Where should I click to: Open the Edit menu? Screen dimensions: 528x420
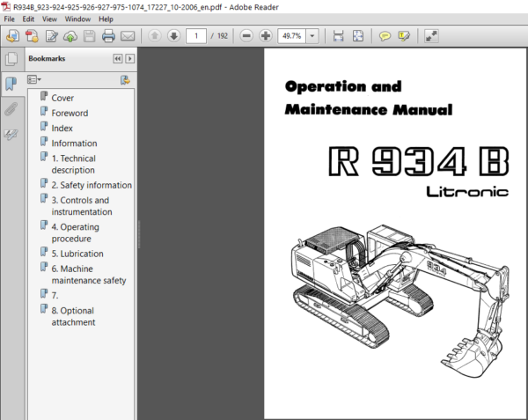pyautogui.click(x=28, y=19)
